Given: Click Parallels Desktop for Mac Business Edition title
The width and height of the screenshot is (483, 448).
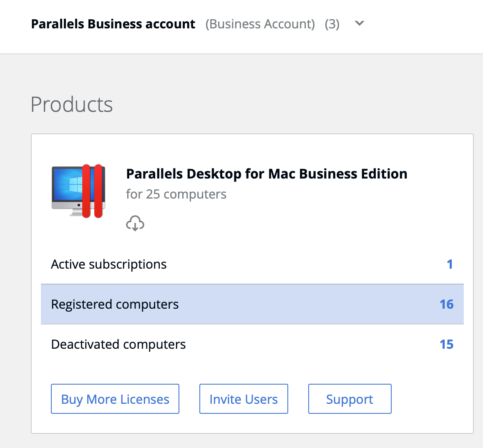Looking at the screenshot, I should tap(267, 174).
